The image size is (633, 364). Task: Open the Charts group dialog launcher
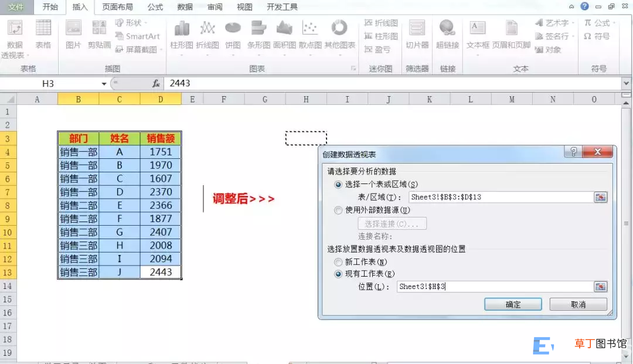(353, 69)
